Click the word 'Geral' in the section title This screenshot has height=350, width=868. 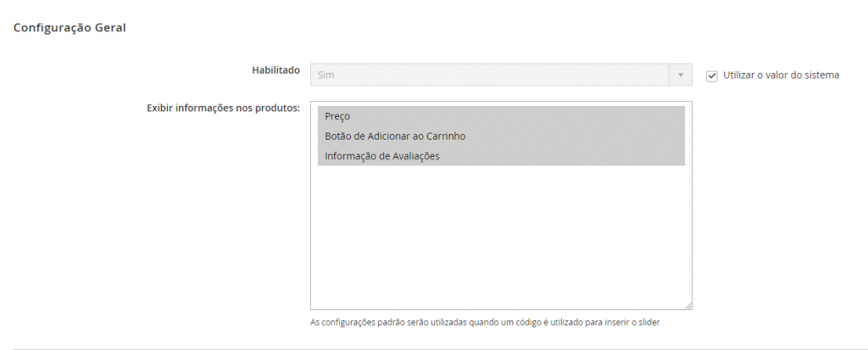click(111, 28)
